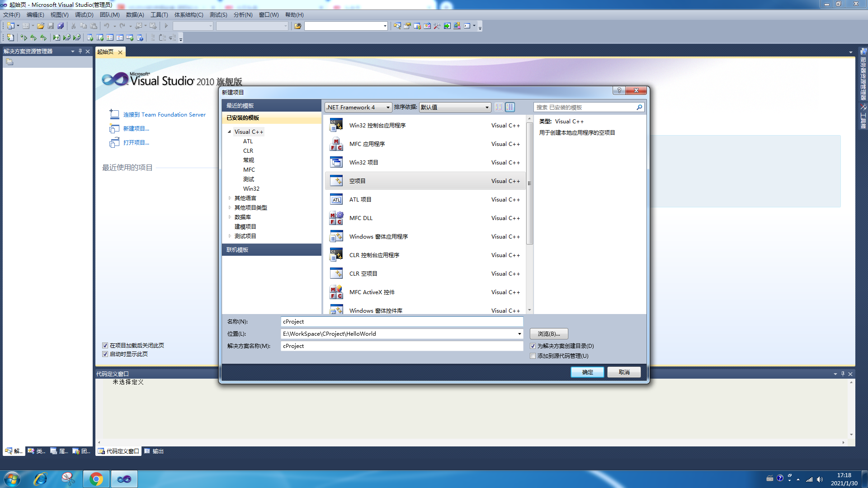This screenshot has width=868, height=488.
Task: Click the 浏览(B)... button
Action: click(x=549, y=334)
